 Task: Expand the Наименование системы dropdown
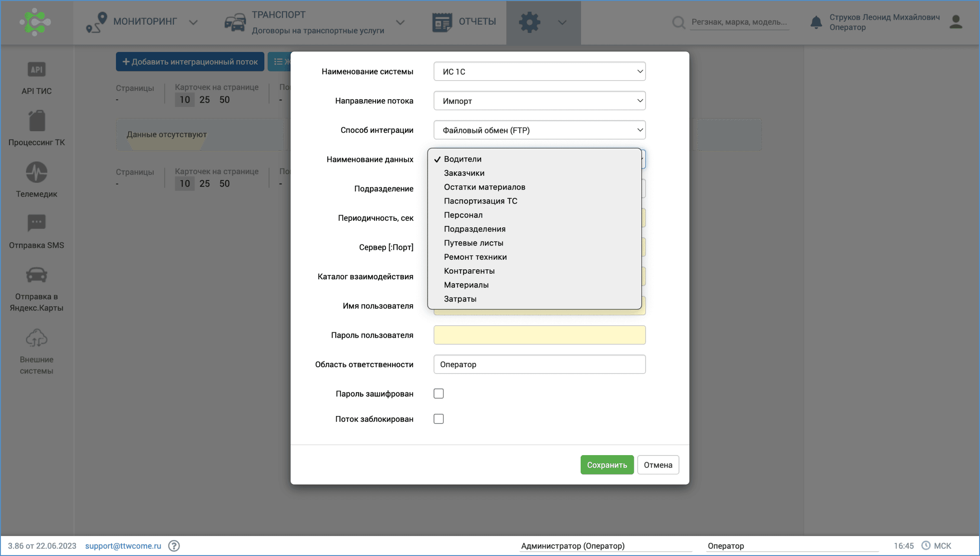coord(539,71)
